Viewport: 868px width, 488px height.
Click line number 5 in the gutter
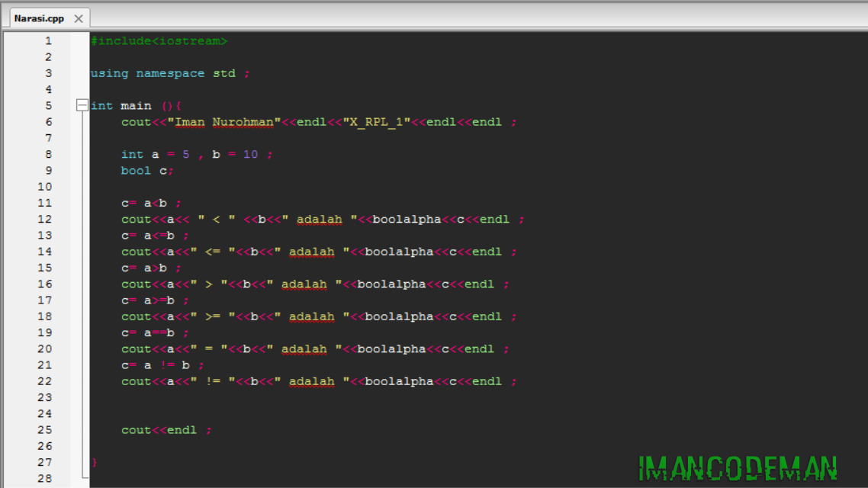pyautogui.click(x=47, y=105)
